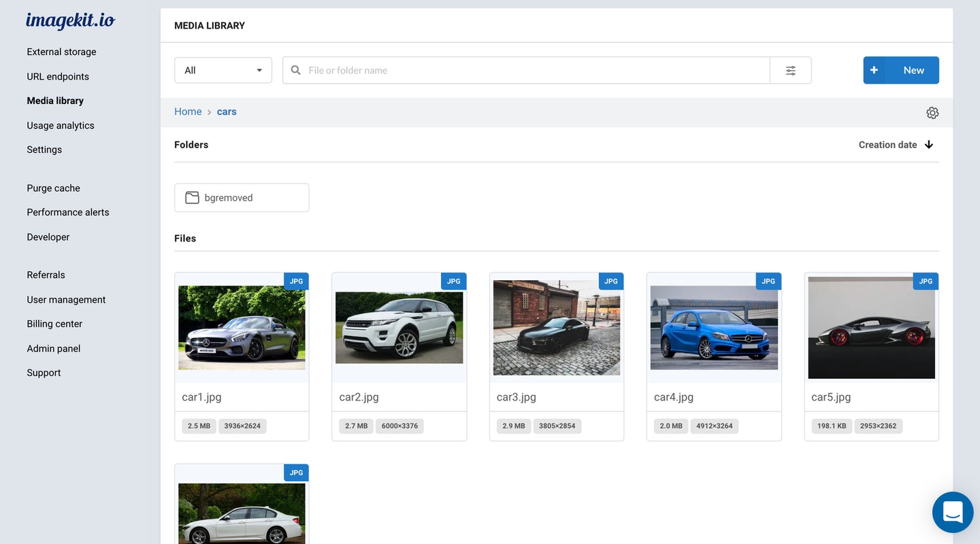Select the white sedan thumbnail in second row
This screenshot has height=544, width=980.
(x=242, y=513)
